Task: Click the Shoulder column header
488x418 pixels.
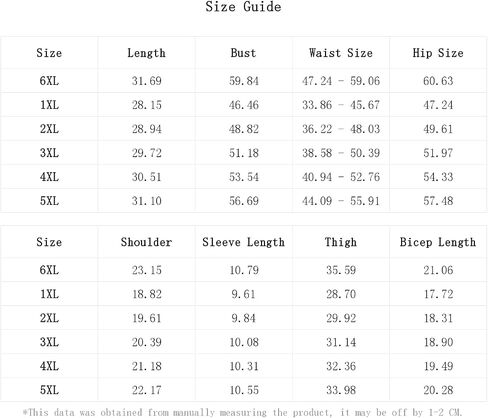Action: [146, 242]
